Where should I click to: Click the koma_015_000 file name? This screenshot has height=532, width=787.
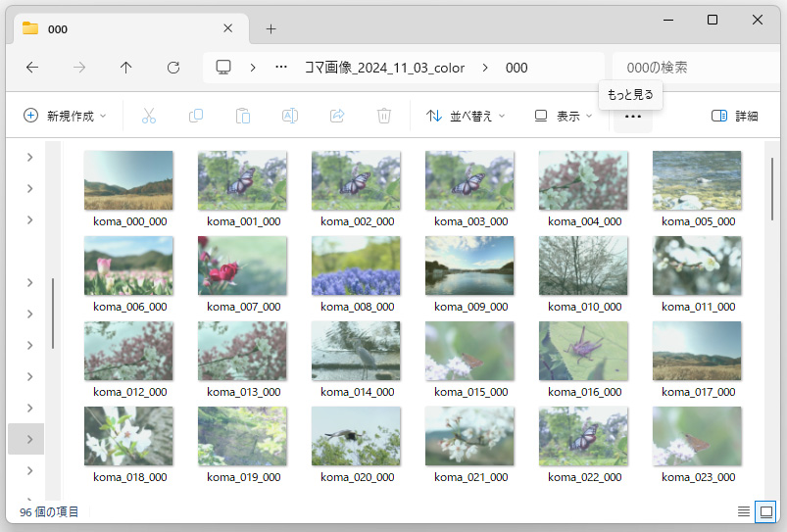click(x=471, y=392)
